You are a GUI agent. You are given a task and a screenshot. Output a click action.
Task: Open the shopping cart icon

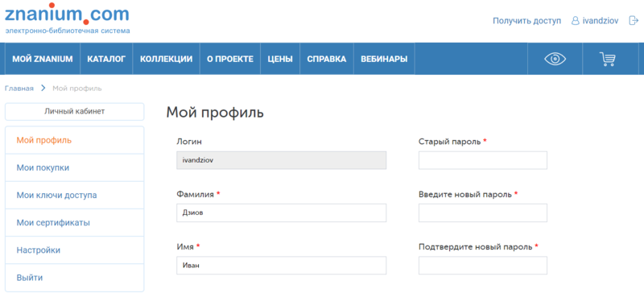[x=607, y=59]
